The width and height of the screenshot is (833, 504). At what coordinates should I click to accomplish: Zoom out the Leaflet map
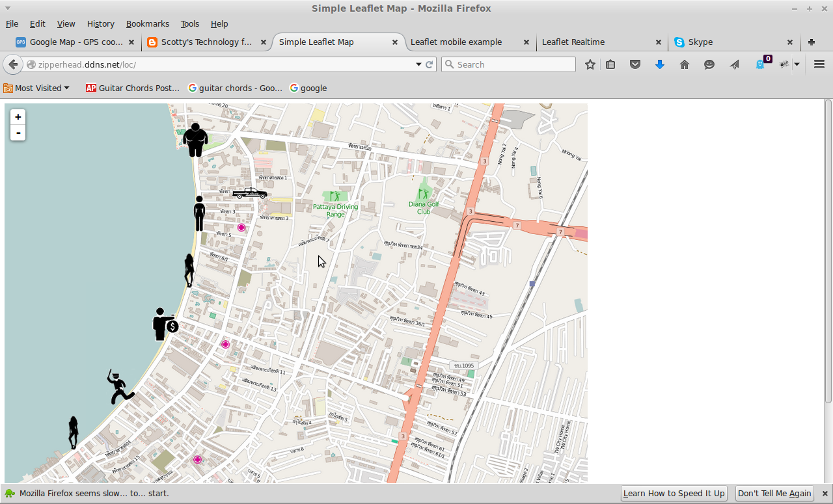pos(18,133)
